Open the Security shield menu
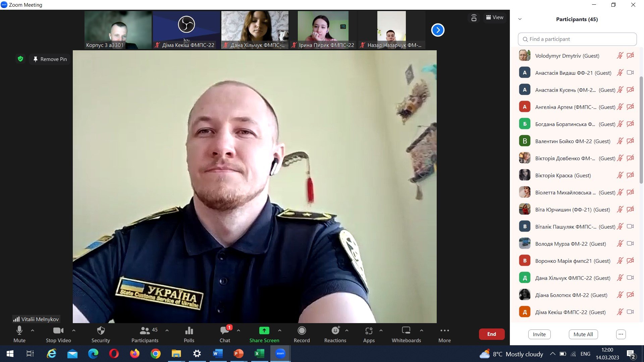 [101, 334]
